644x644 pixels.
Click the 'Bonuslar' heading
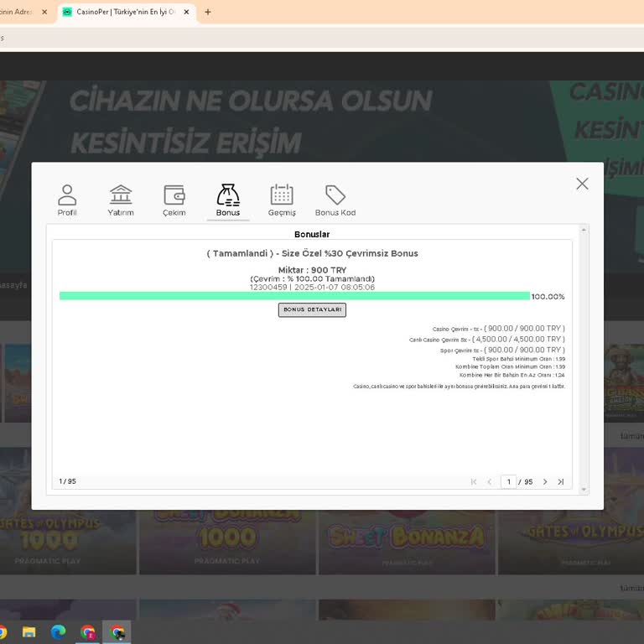click(312, 234)
